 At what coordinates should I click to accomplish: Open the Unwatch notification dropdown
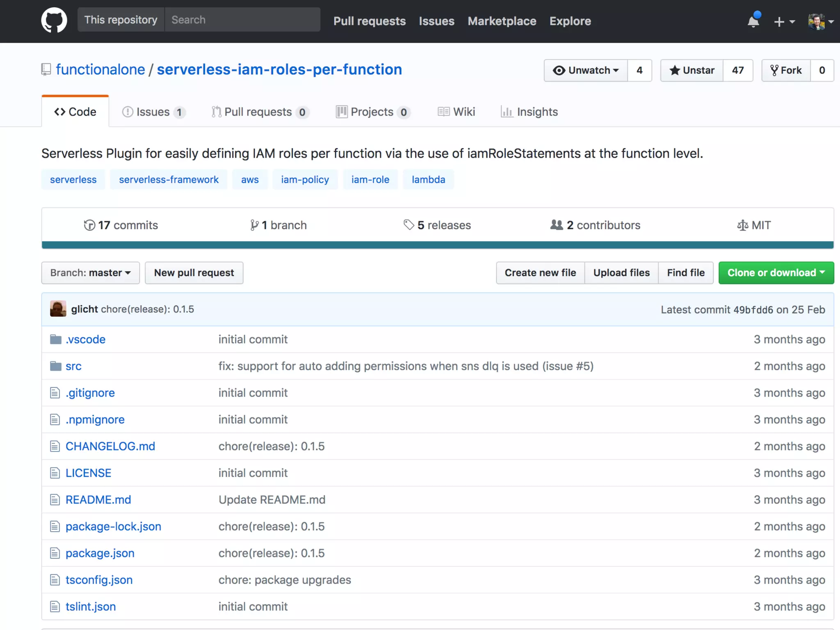(x=586, y=70)
